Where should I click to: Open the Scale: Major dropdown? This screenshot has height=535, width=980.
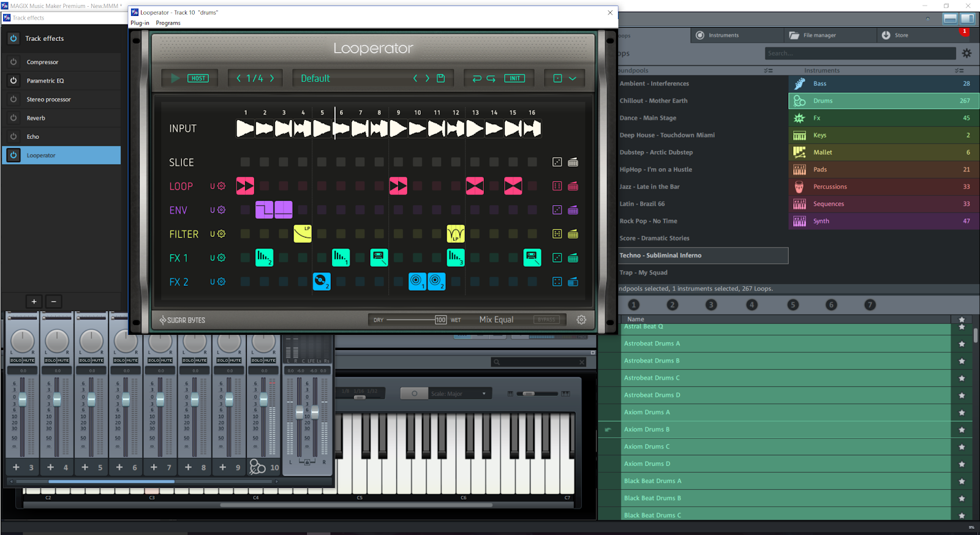(459, 394)
